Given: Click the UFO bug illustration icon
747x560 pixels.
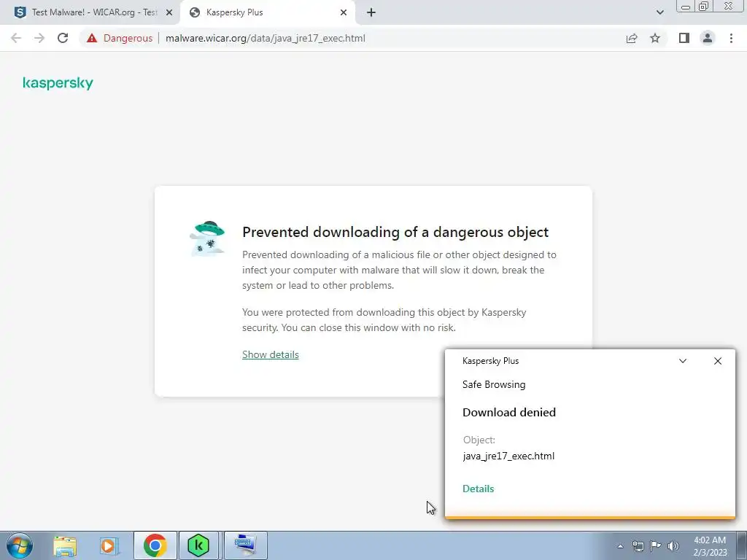Looking at the screenshot, I should tap(207, 238).
